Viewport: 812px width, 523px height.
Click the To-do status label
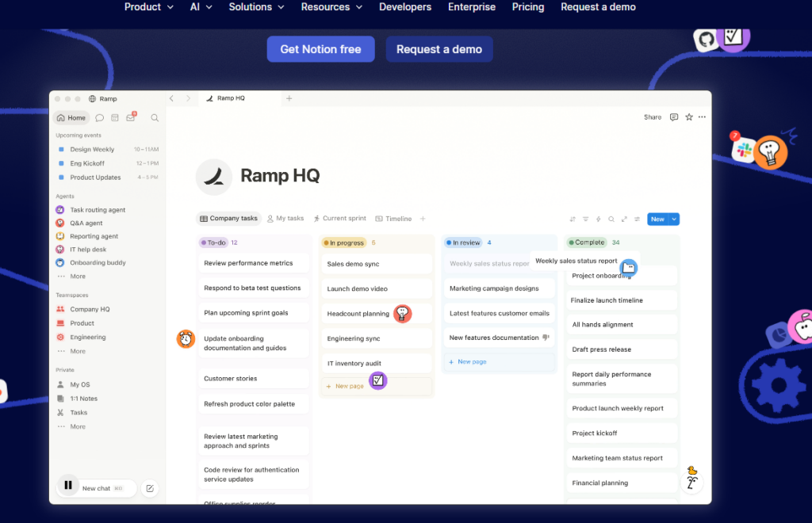pos(213,242)
